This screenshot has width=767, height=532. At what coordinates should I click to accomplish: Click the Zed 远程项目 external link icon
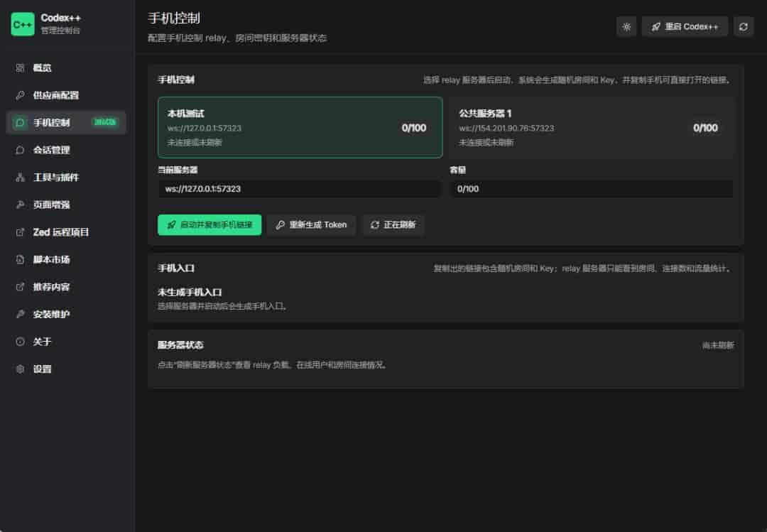point(20,232)
